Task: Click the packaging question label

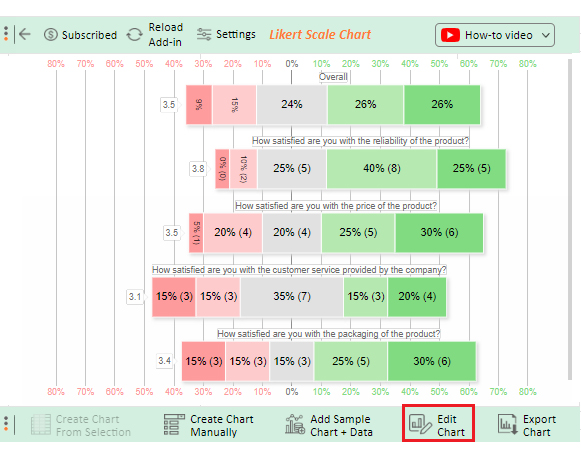Action: 329,334
